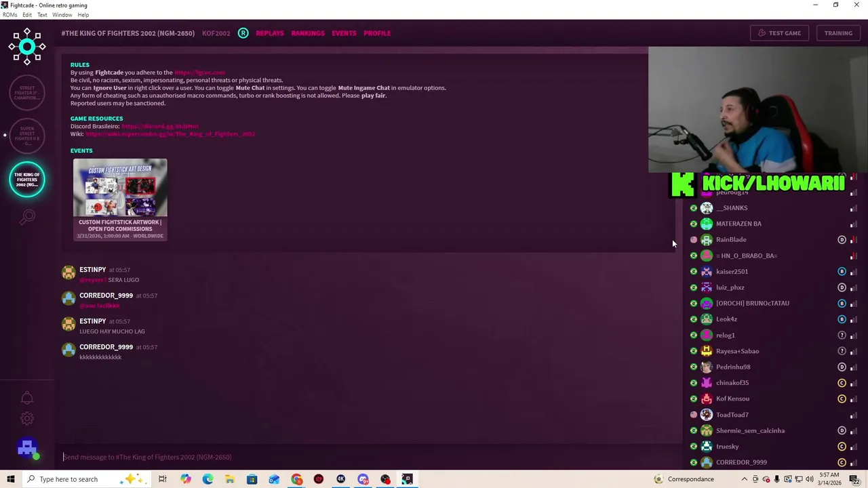Click ESTINPY name on LUEGO HAY MUCHO LAG message
868x488 pixels.
point(93,321)
